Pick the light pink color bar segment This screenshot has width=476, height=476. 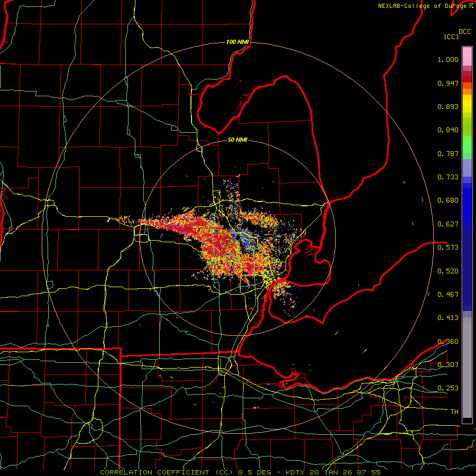click(x=467, y=56)
